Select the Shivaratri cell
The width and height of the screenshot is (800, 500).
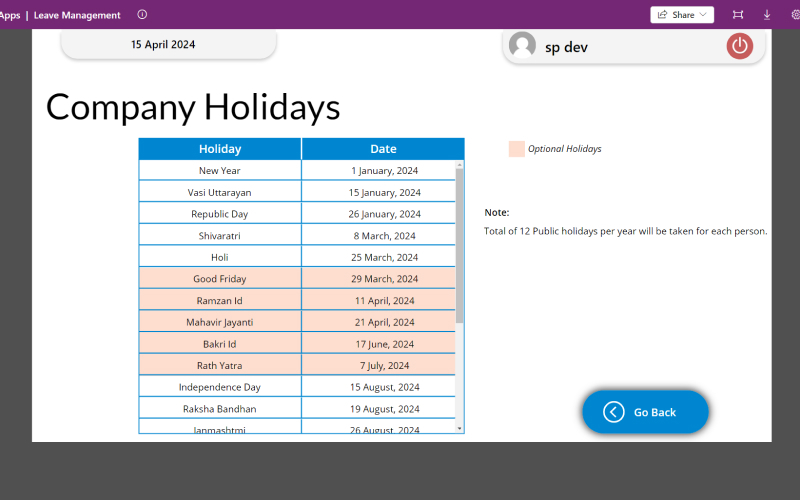click(220, 236)
